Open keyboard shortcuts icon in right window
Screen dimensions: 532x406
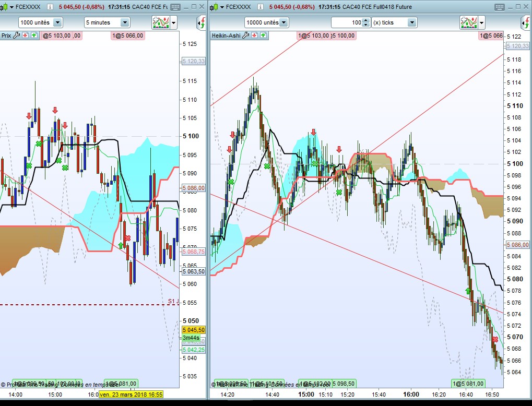tap(500, 7)
